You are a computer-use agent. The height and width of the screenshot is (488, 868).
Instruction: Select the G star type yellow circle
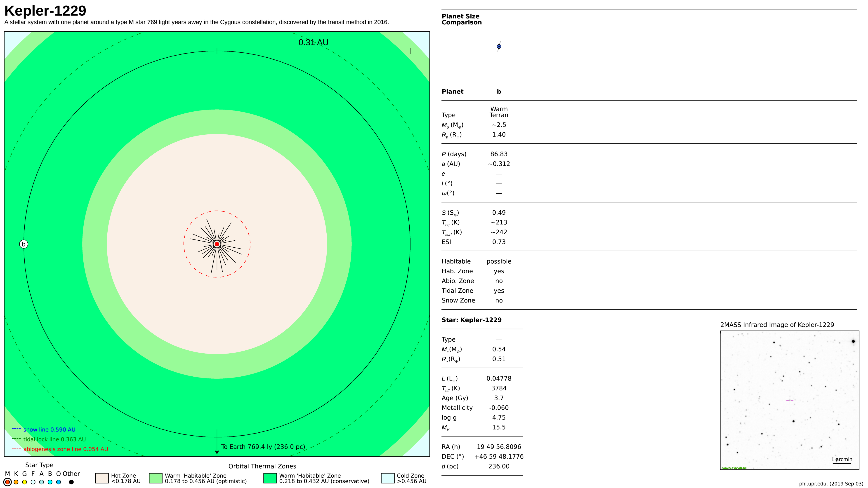(24, 482)
